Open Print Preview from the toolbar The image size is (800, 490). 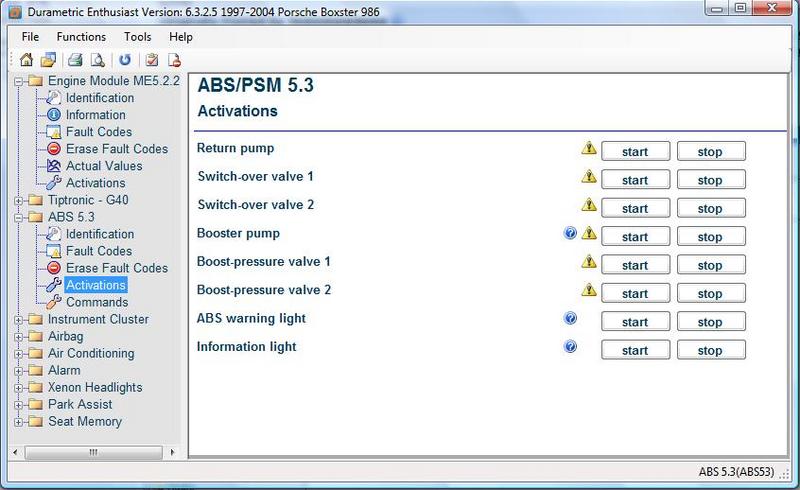97,60
